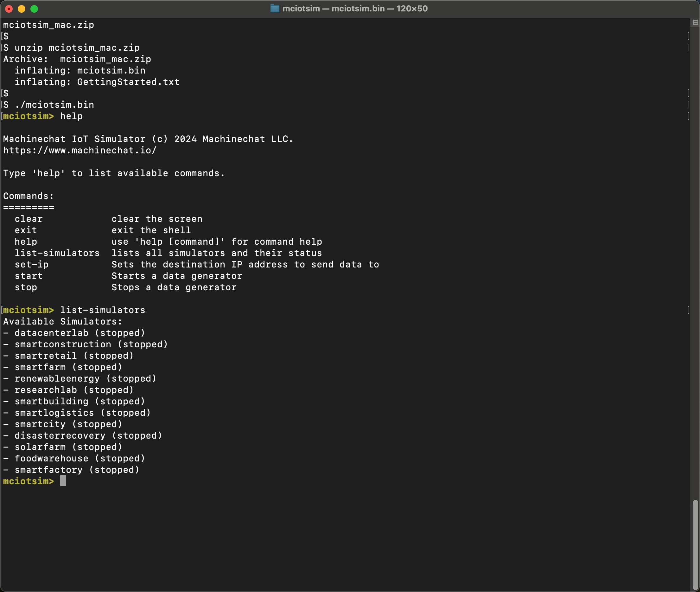Click the 'set-ip' command entry

pos(32,264)
